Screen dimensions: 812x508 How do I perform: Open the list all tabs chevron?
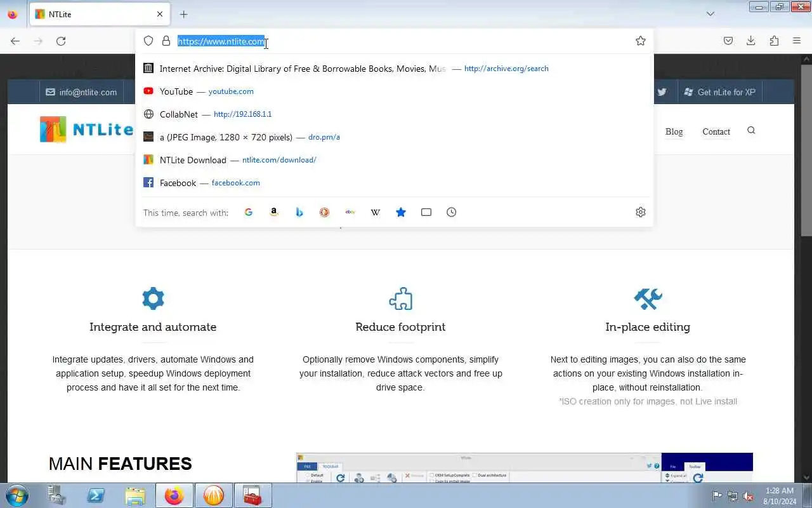click(x=710, y=14)
